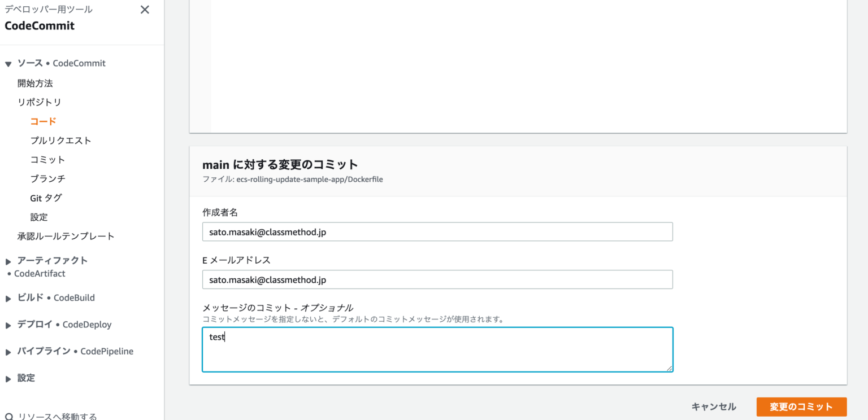The height and width of the screenshot is (420, 868).
Task: Click the commit message textarea containing test
Action: [437, 349]
